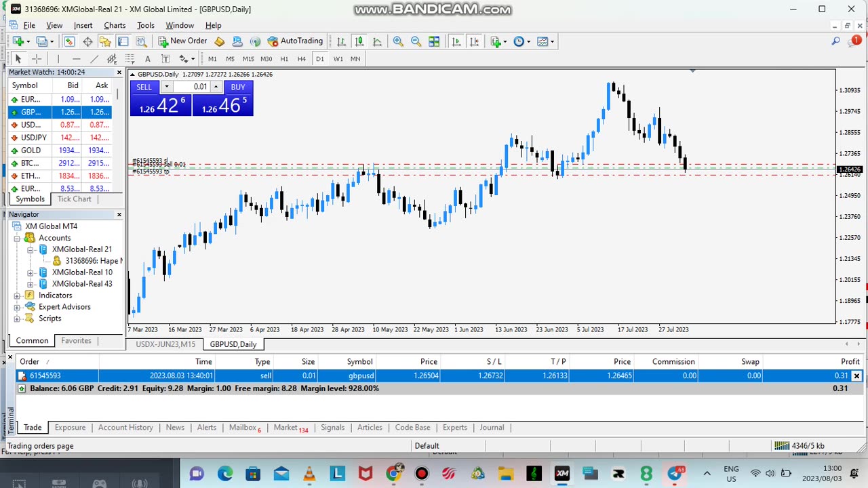868x488 pixels.
Task: Open the Indicators list dropdown in toolbar
Action: point(498,41)
